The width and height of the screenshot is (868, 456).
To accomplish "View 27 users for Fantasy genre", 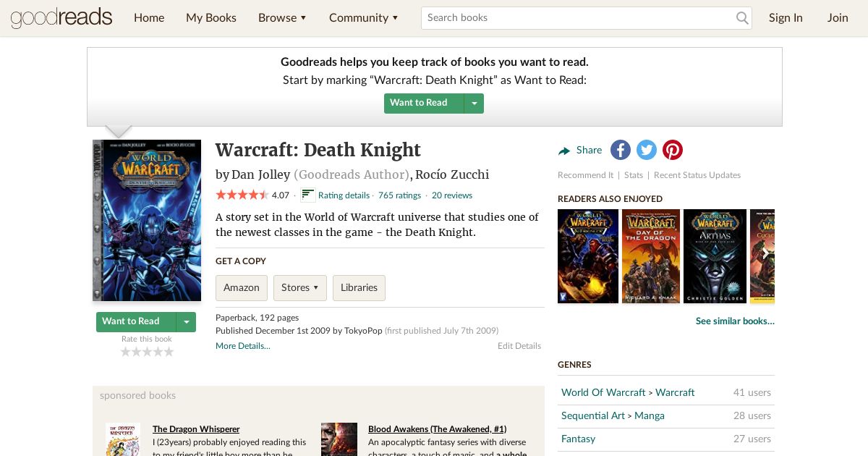I will pos(752,439).
